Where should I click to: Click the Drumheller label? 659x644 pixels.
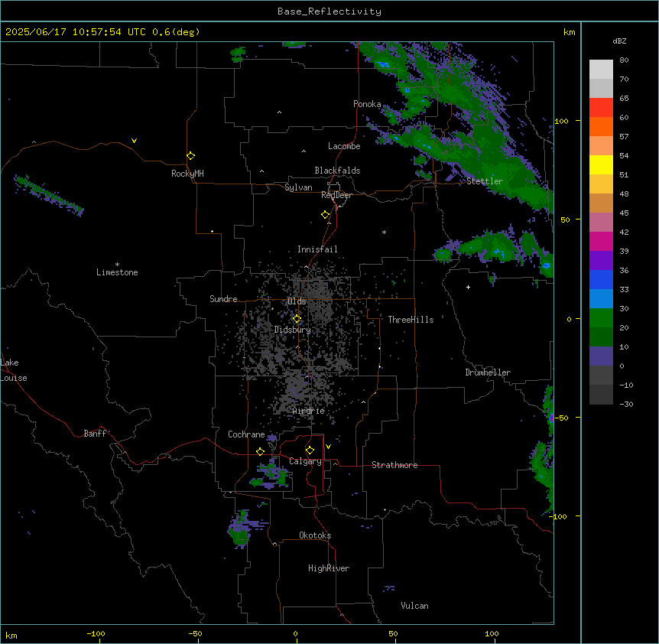(488, 372)
